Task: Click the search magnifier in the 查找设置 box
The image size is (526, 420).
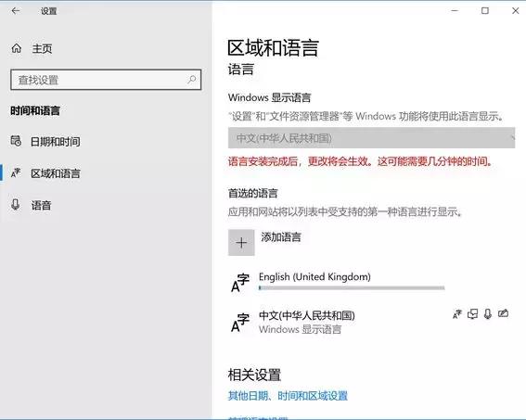Action: (191, 80)
